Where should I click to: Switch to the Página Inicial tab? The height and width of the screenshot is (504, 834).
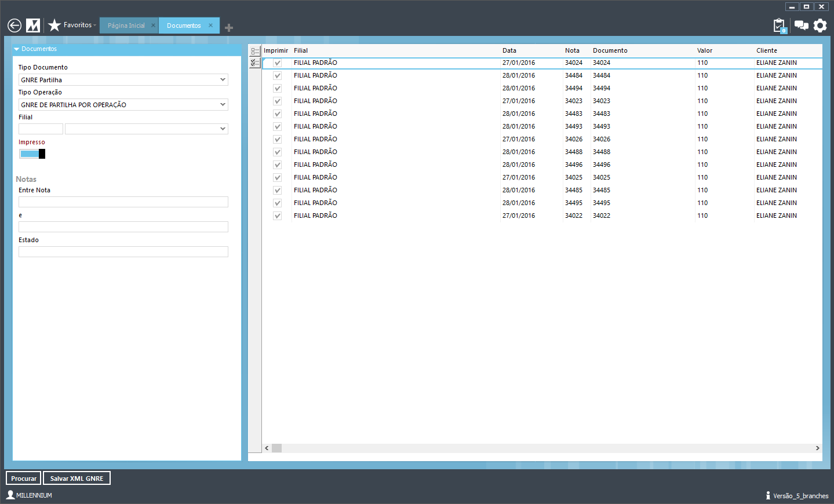[126, 25]
